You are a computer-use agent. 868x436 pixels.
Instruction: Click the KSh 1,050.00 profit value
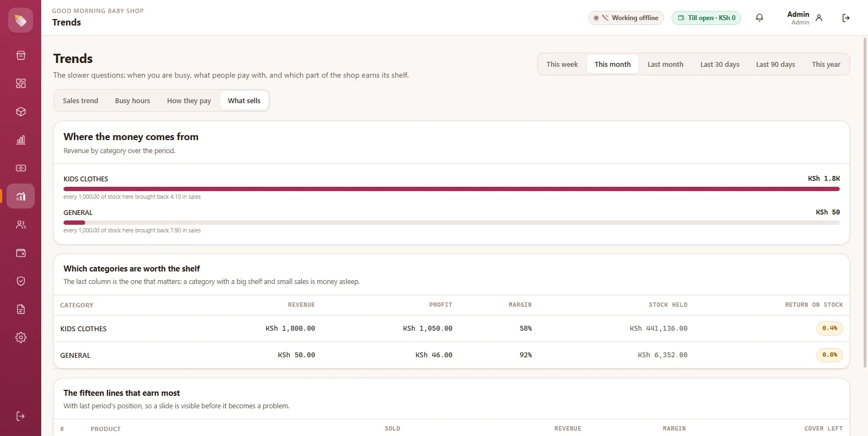(x=427, y=328)
